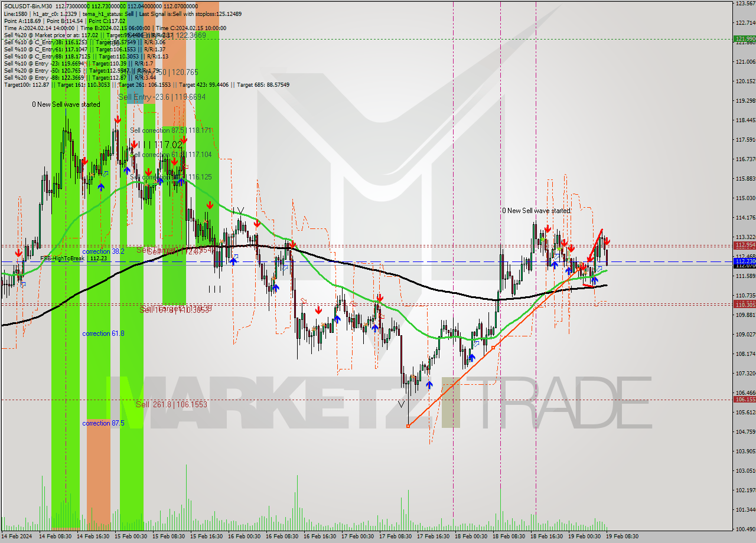Click the 104.759 price axis value
This screenshot has width=756, height=543.
745,431
